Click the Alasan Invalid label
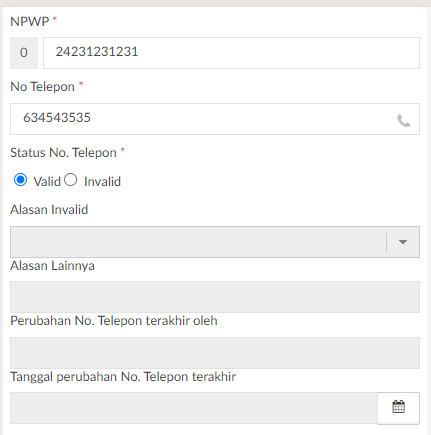Viewport: 431px width, 435px height. coord(49,210)
